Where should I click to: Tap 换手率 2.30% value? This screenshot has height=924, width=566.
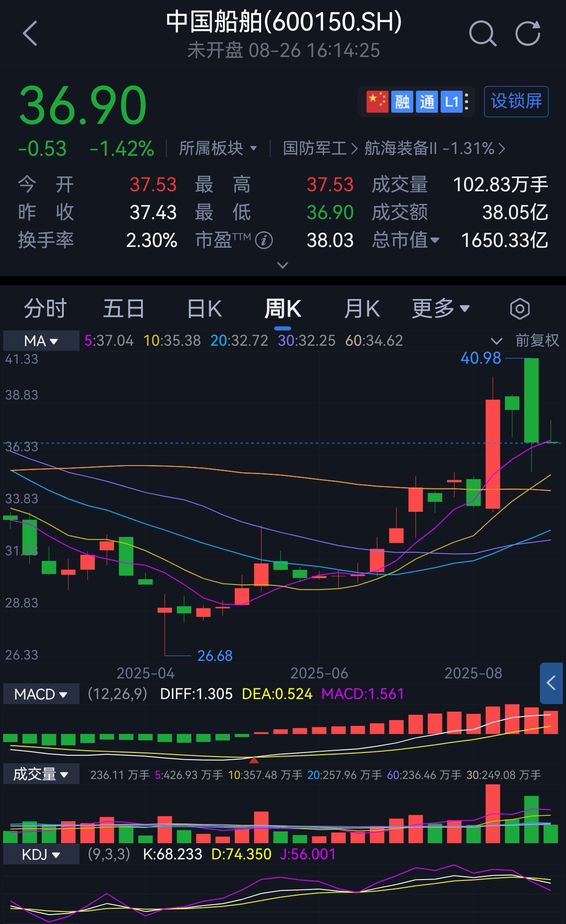[152, 240]
